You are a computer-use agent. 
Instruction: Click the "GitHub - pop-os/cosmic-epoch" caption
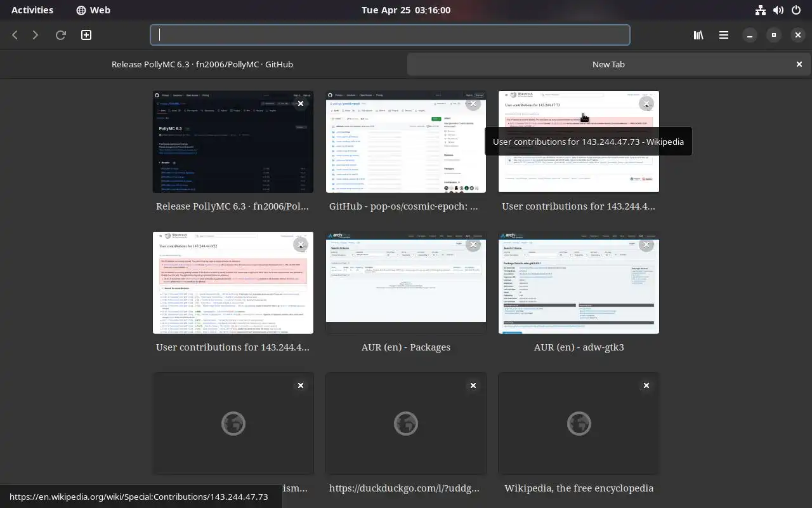pos(403,206)
